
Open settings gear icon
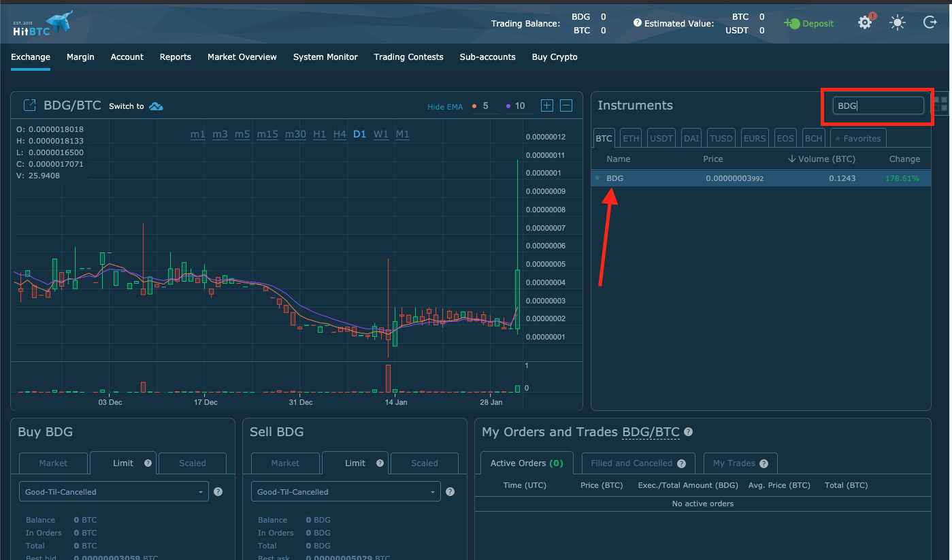click(865, 22)
